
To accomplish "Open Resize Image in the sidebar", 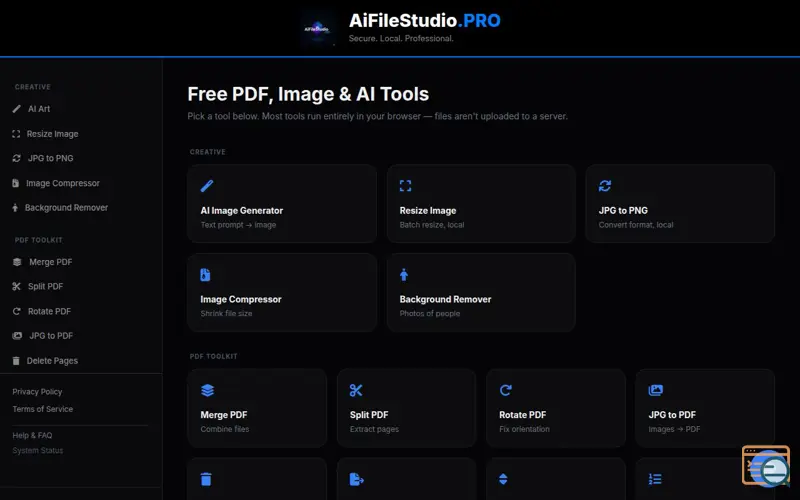I will [x=53, y=134].
